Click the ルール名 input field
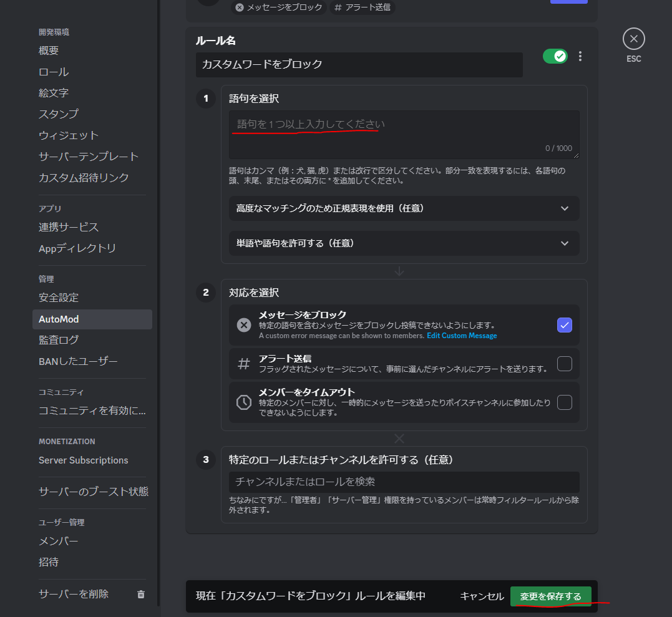 tap(359, 65)
